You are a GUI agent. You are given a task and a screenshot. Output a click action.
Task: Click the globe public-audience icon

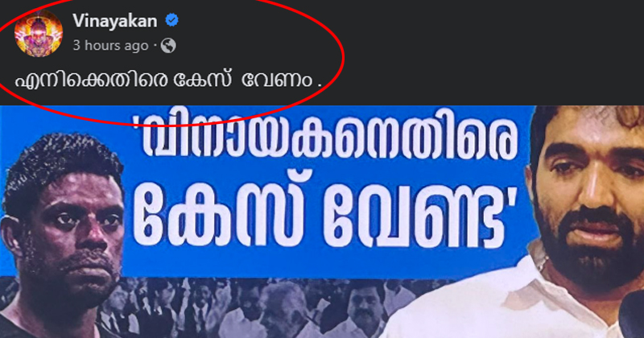pos(168,45)
